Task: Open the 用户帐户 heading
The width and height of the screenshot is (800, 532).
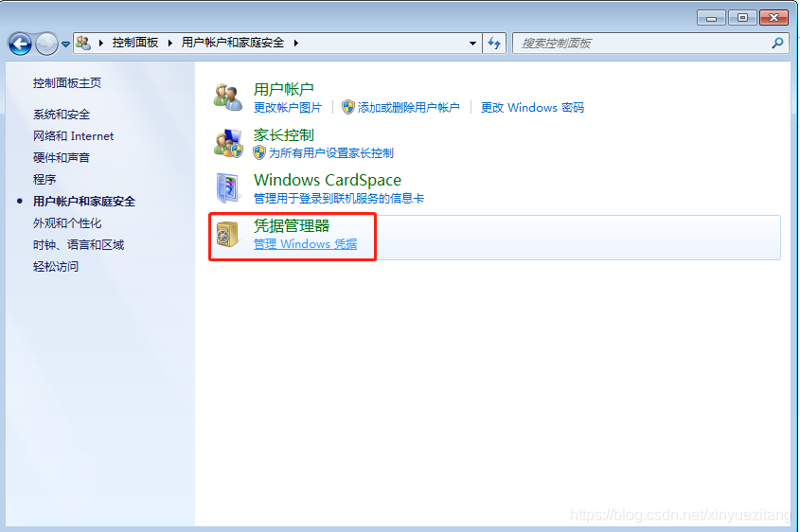Action: [284, 89]
